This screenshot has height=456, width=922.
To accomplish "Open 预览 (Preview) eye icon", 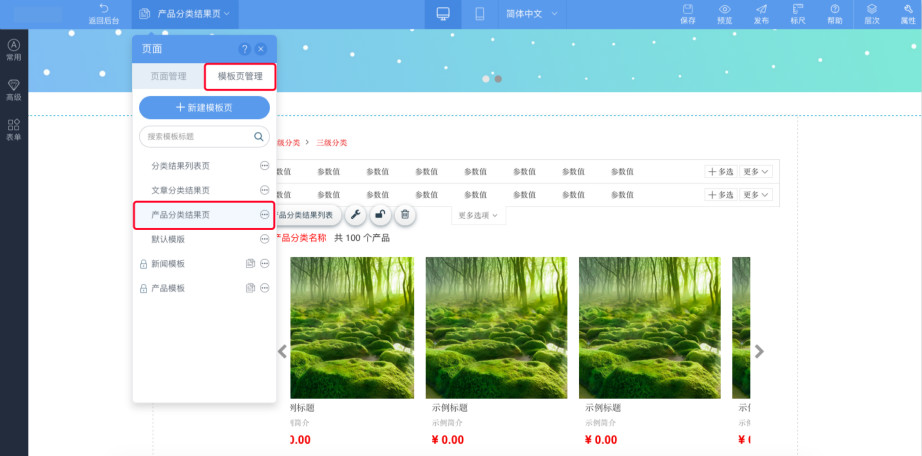I will coord(725,13).
